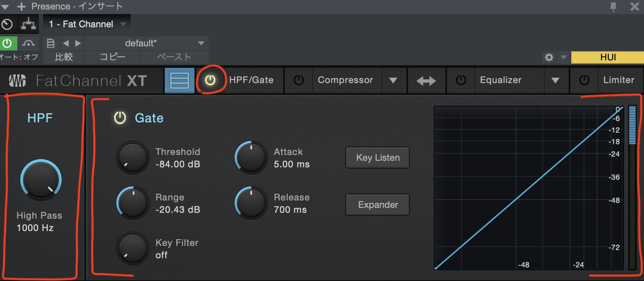
Task: Open the routing view icon
Action: click(x=29, y=24)
